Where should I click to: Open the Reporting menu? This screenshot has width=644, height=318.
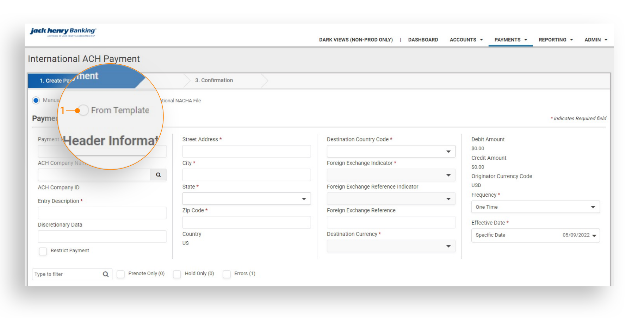click(556, 40)
